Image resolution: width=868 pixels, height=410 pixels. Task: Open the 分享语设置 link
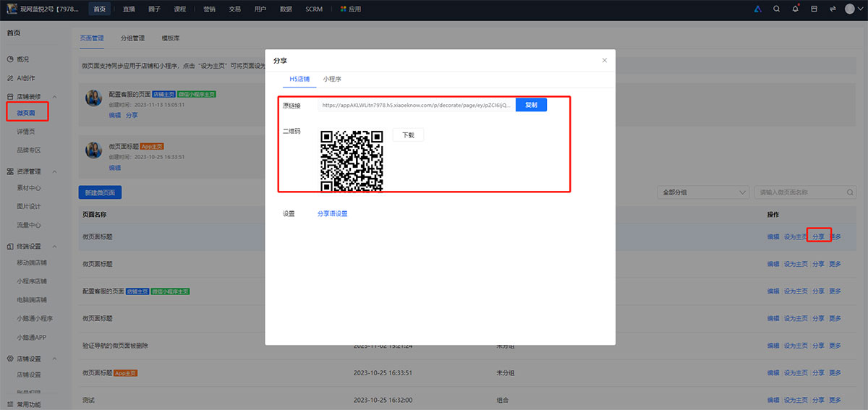(x=332, y=214)
